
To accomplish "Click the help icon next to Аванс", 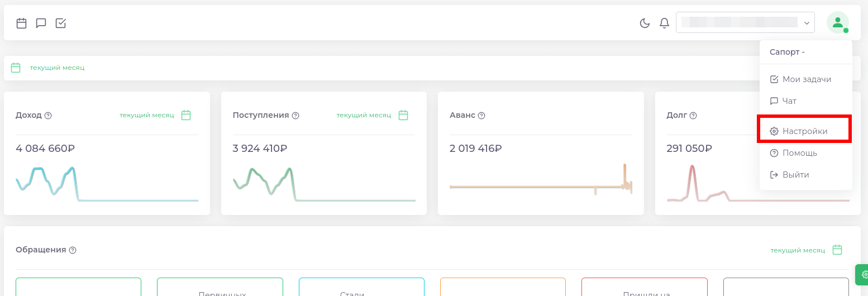I will pos(481,116).
